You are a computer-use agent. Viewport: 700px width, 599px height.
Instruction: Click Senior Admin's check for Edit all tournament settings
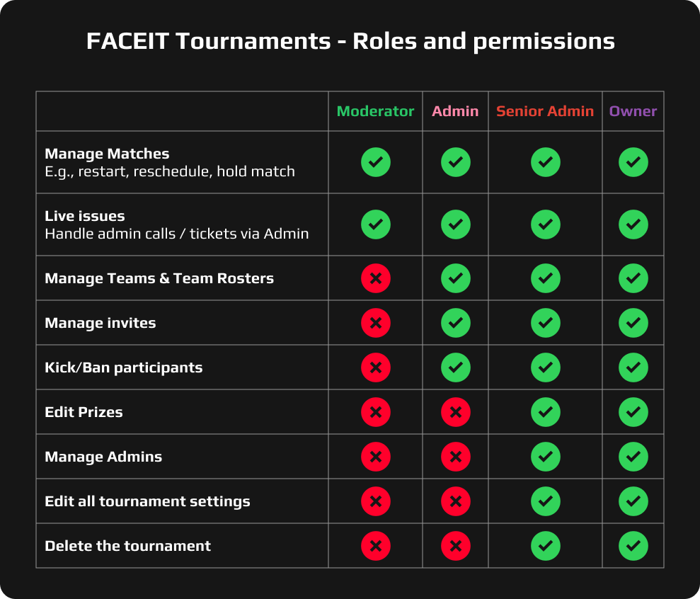click(545, 501)
